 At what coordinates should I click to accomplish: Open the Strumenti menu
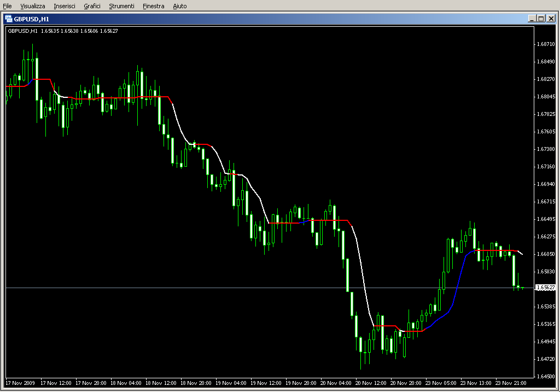(121, 6)
